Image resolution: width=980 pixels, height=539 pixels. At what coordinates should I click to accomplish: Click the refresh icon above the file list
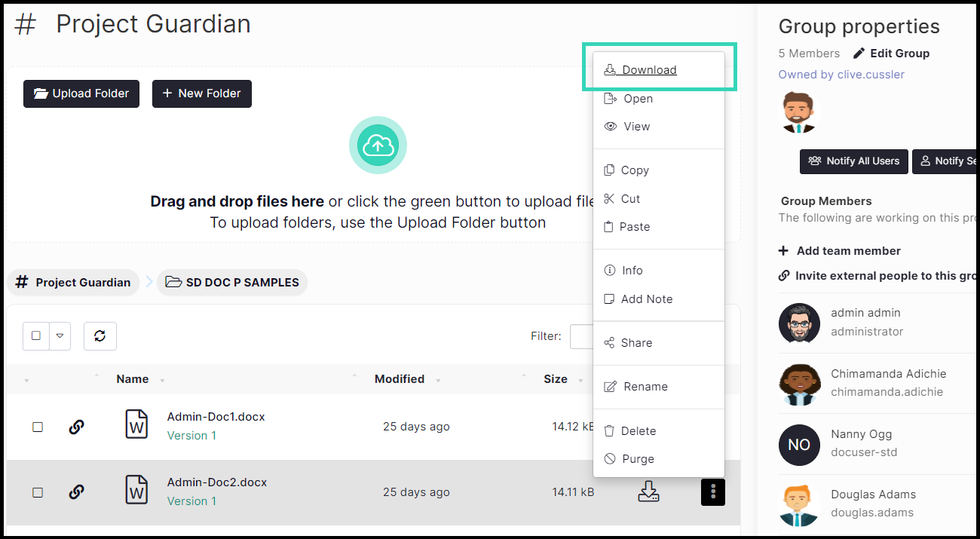[x=100, y=336]
